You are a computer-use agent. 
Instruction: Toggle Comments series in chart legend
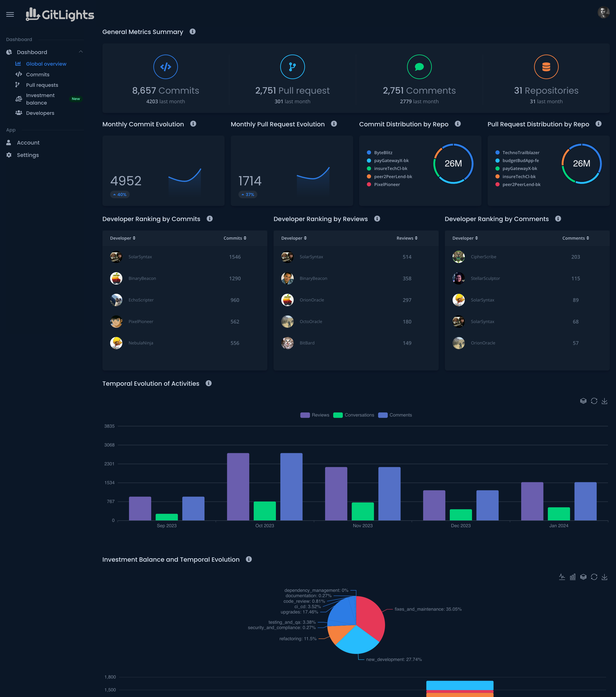tap(395, 415)
